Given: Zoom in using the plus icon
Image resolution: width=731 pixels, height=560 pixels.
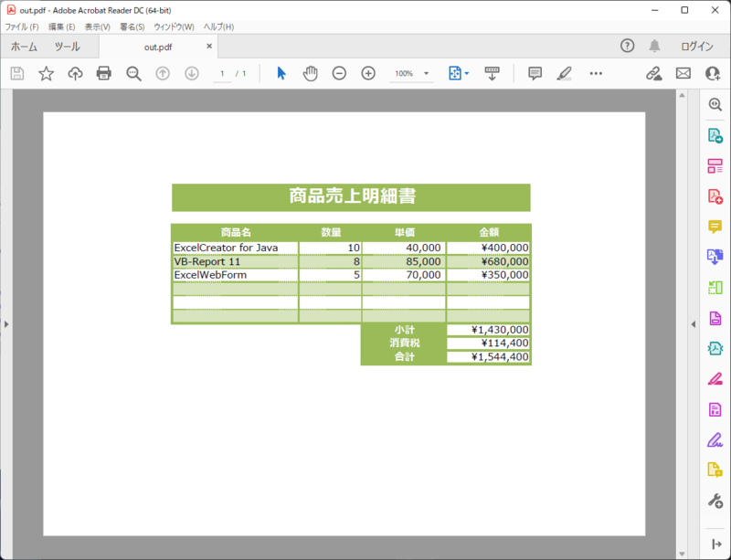Looking at the screenshot, I should pos(366,73).
